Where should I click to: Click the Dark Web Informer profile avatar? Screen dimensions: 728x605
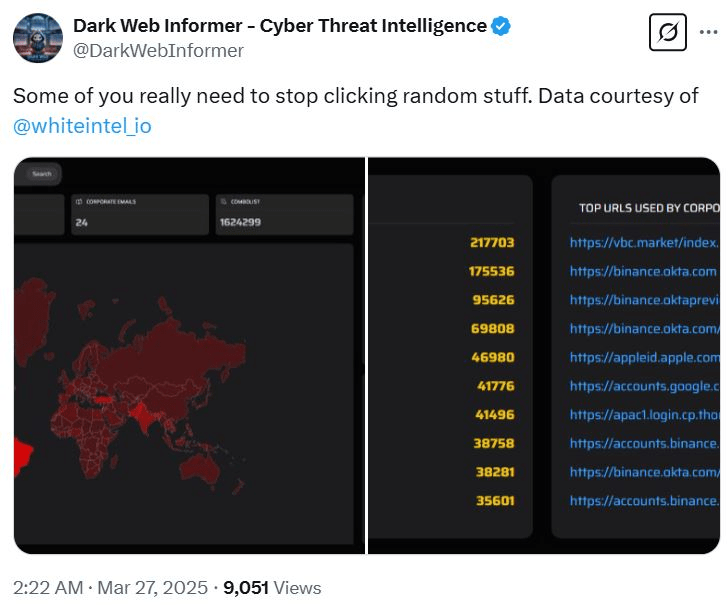36,37
